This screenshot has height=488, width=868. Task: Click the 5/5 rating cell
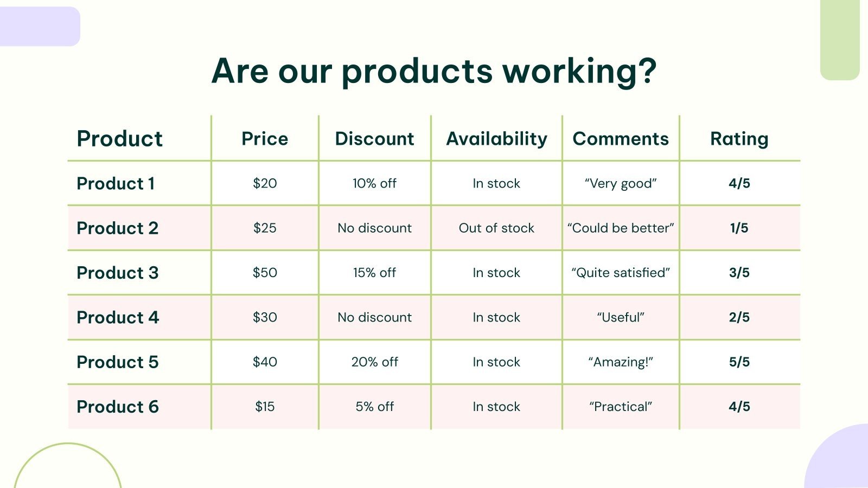pyautogui.click(x=739, y=362)
